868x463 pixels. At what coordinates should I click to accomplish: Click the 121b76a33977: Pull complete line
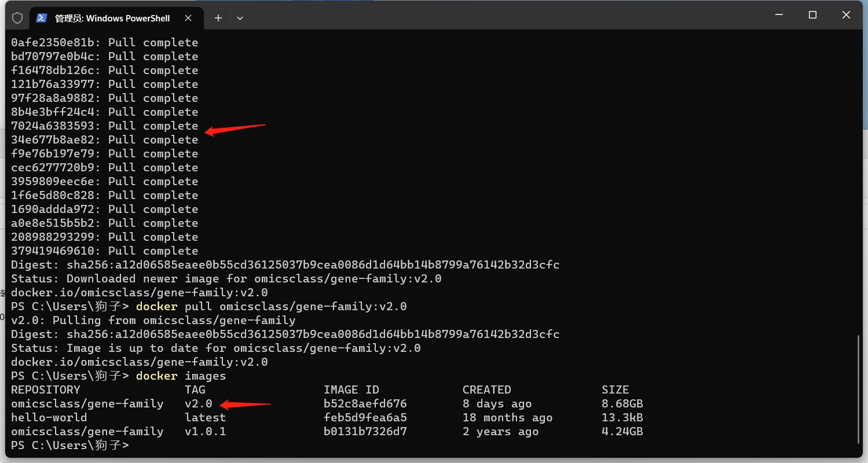(104, 84)
